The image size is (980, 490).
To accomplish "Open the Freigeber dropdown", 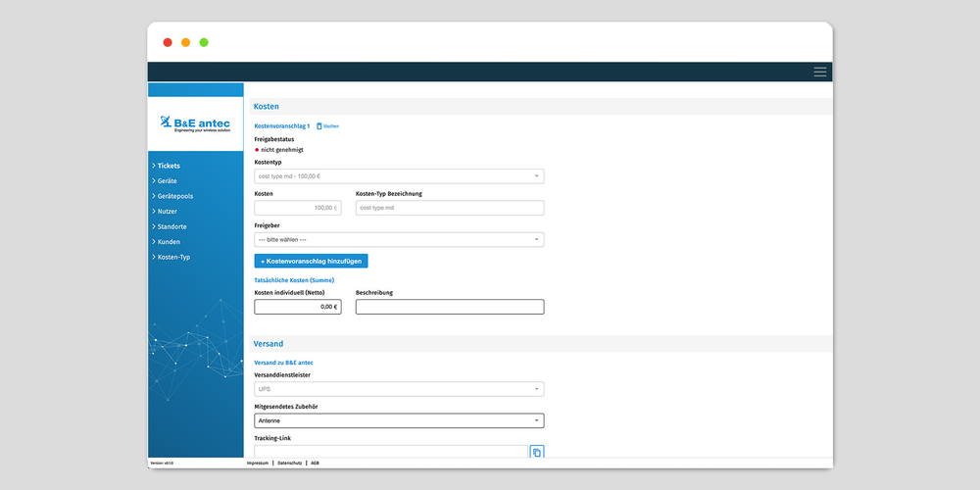I will [399, 240].
